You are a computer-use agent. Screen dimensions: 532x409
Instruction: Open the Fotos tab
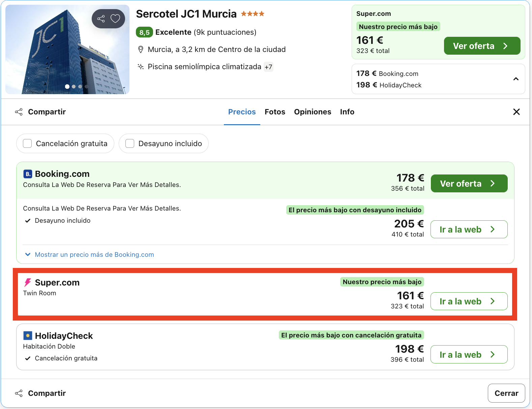coord(275,112)
